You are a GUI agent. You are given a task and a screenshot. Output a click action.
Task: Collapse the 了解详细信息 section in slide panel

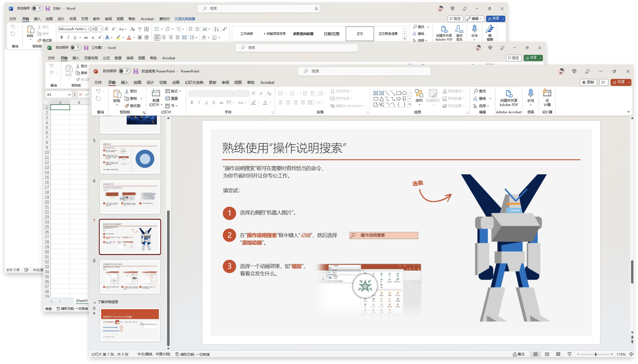pyautogui.click(x=95, y=302)
